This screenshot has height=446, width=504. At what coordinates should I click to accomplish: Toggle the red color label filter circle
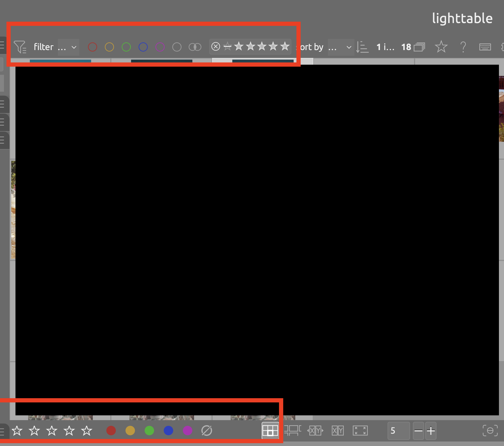click(93, 47)
